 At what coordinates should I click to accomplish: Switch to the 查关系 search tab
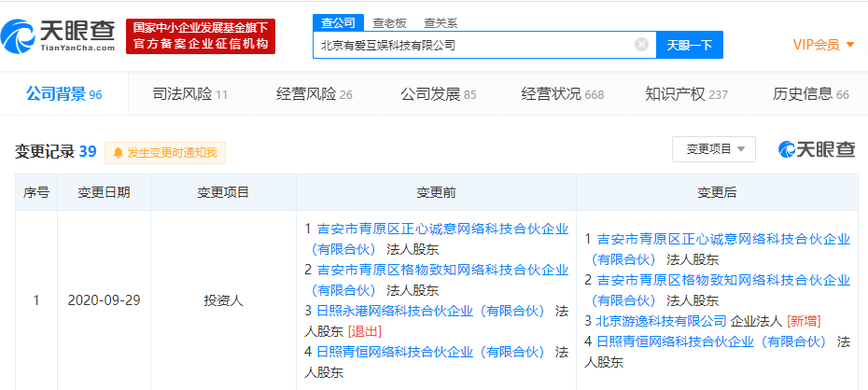pos(441,23)
